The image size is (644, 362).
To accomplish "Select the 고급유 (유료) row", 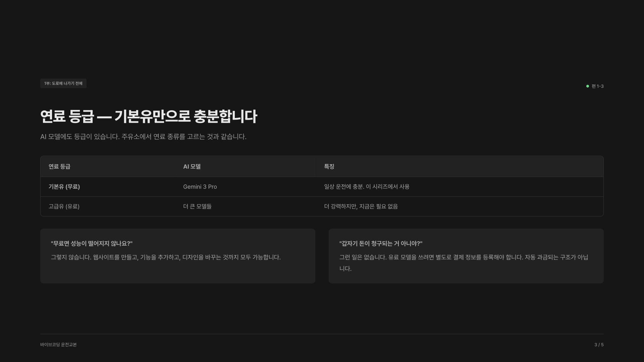I will (x=64, y=206).
